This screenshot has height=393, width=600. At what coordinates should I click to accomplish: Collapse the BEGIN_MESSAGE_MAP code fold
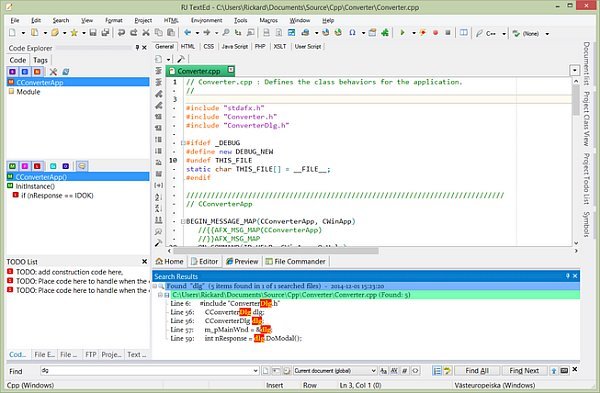pyautogui.click(x=183, y=221)
